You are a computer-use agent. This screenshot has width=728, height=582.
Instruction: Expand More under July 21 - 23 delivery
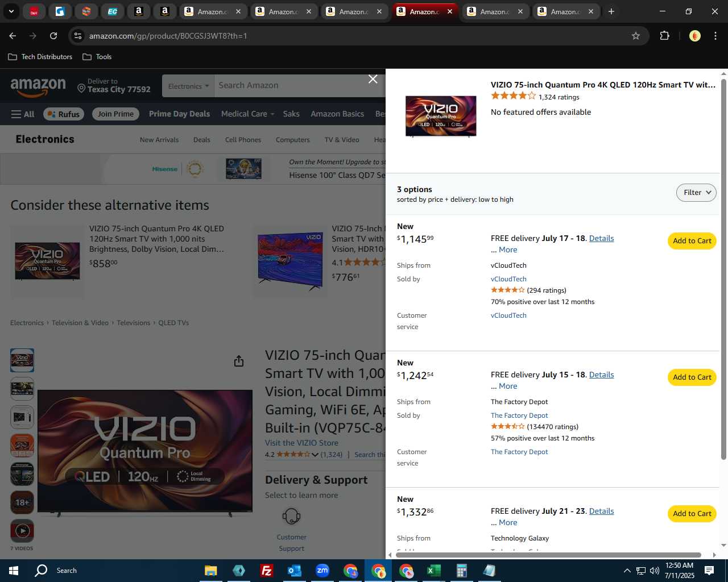508,522
